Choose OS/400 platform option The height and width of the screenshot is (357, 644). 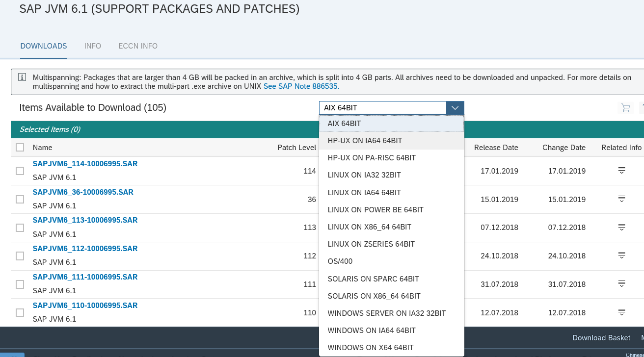coord(392,261)
